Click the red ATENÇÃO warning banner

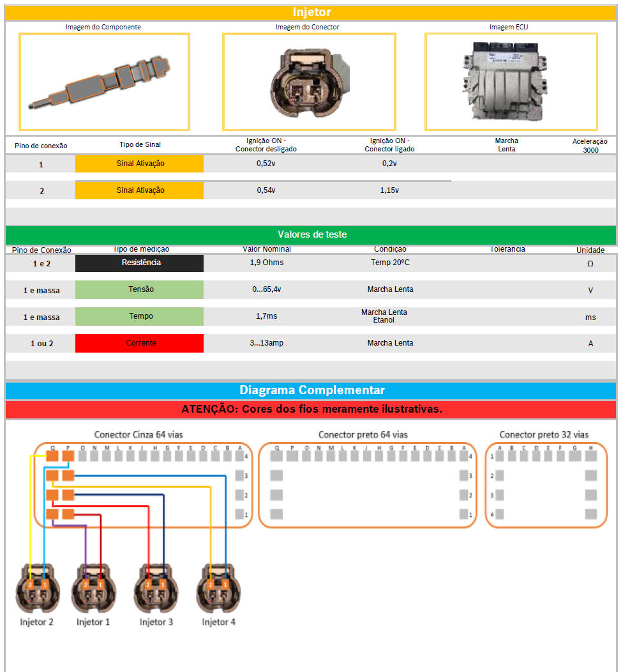click(311, 409)
